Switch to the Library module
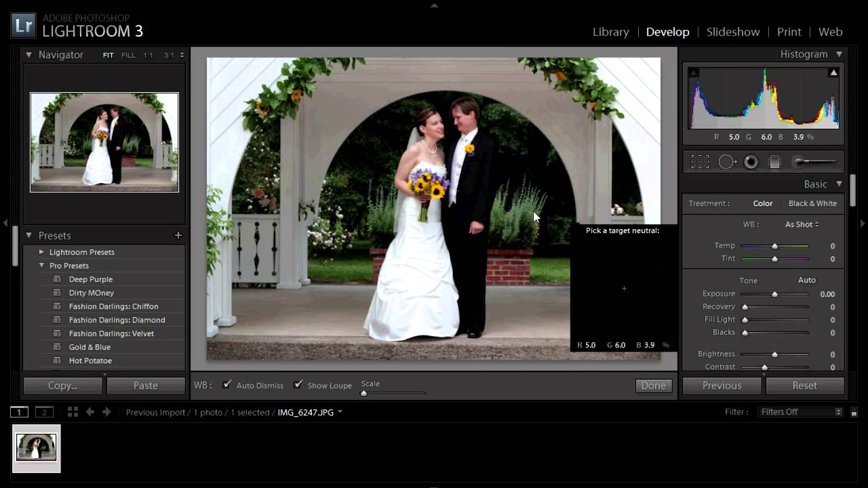Screen dimensions: 868x488 [611, 32]
